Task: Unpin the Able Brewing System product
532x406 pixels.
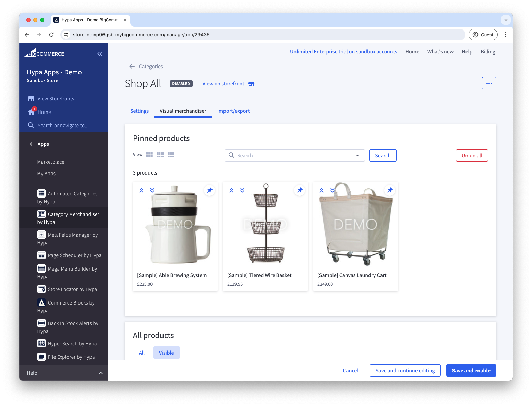Action: [x=209, y=190]
